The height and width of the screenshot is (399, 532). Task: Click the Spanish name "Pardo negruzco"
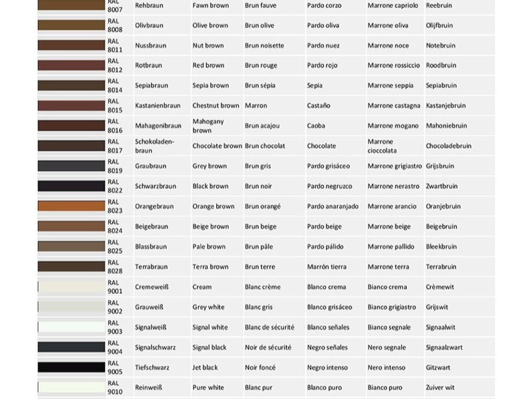(x=329, y=186)
